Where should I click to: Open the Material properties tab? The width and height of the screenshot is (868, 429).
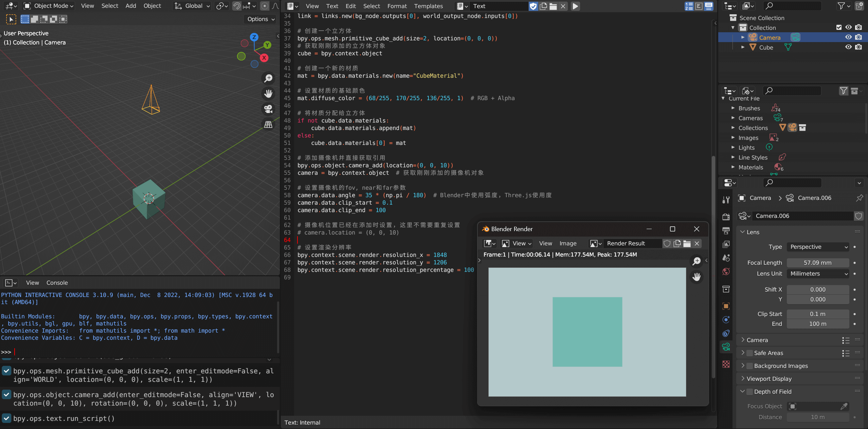[x=726, y=364]
